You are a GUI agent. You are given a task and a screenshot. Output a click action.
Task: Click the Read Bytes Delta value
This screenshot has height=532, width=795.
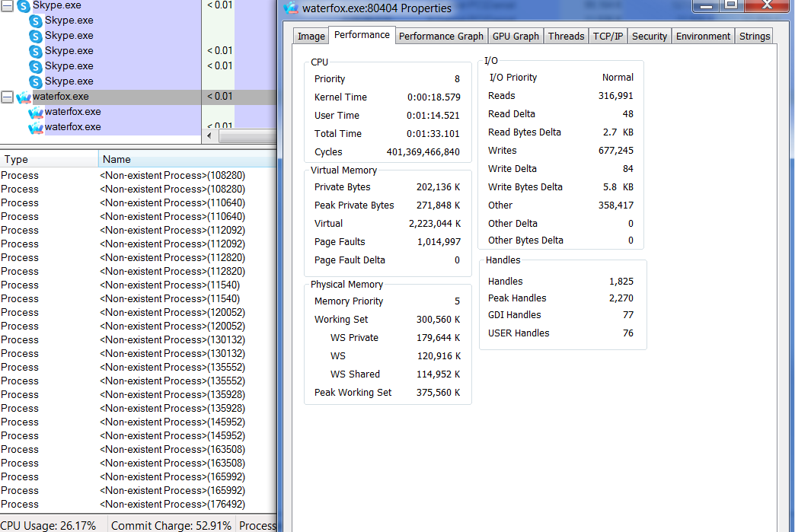(618, 132)
